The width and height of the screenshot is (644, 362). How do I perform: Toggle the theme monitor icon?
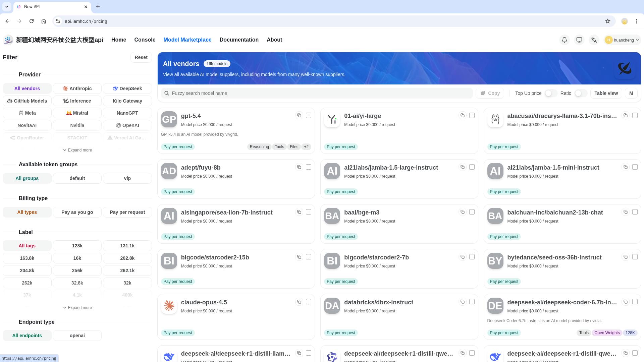coord(579,40)
